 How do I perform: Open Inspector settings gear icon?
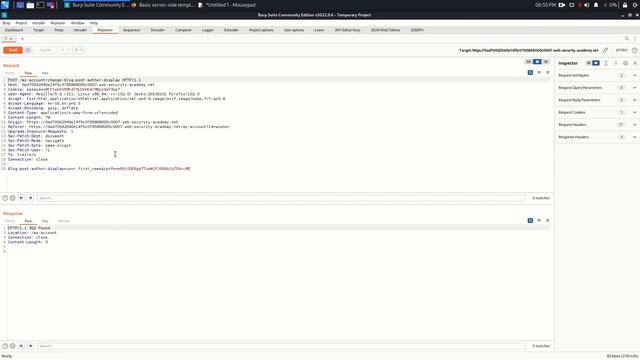pyautogui.click(x=625, y=63)
